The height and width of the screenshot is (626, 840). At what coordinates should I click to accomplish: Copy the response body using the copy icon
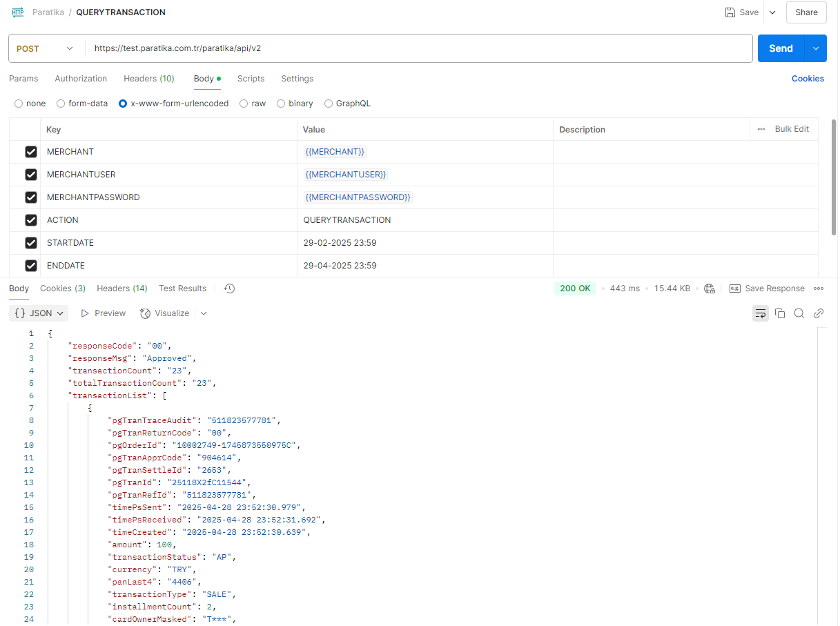coord(780,313)
